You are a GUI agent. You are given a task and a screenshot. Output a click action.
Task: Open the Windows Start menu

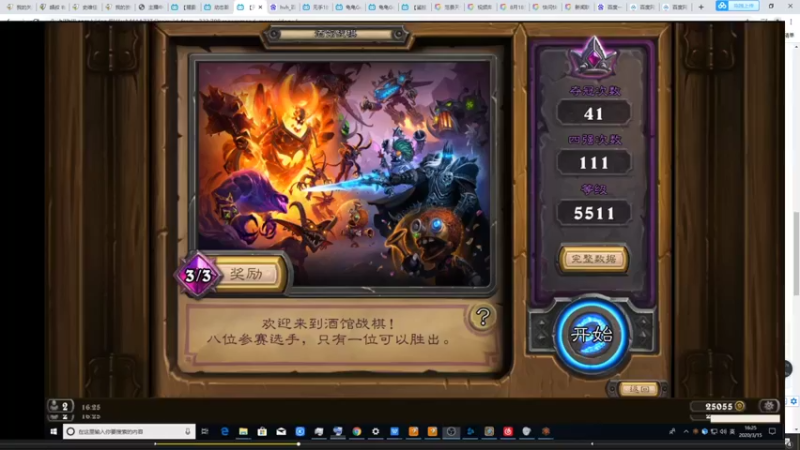pos(54,432)
